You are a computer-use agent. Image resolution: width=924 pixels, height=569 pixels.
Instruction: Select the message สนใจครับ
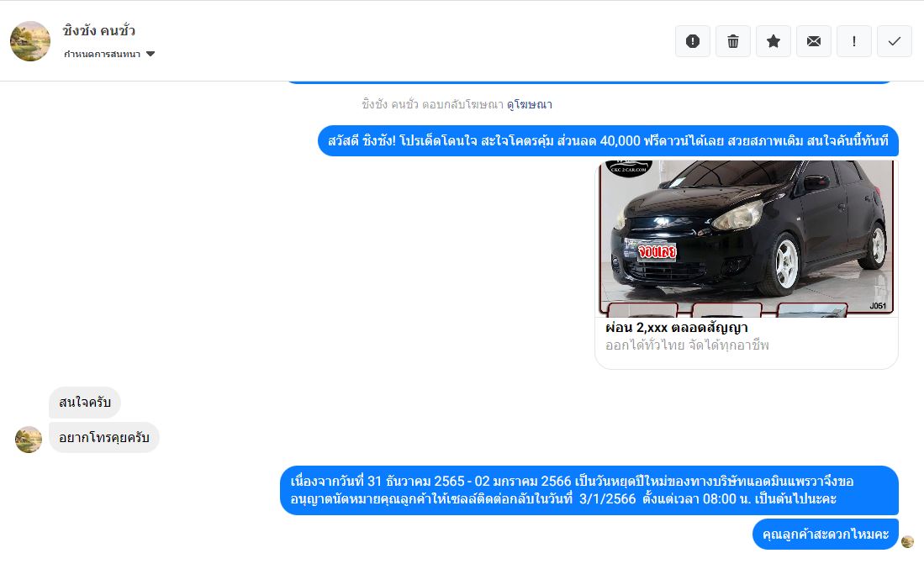(85, 403)
